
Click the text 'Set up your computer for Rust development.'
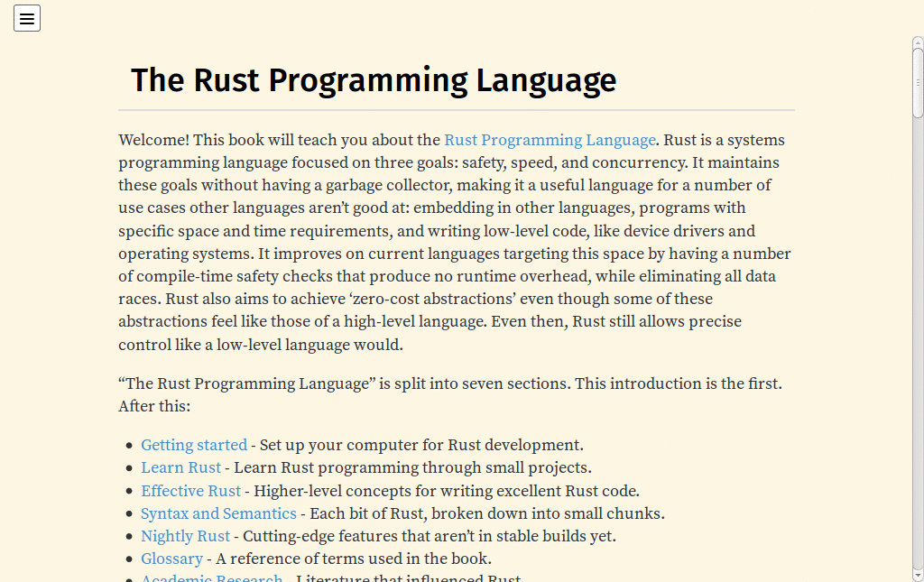421,445
